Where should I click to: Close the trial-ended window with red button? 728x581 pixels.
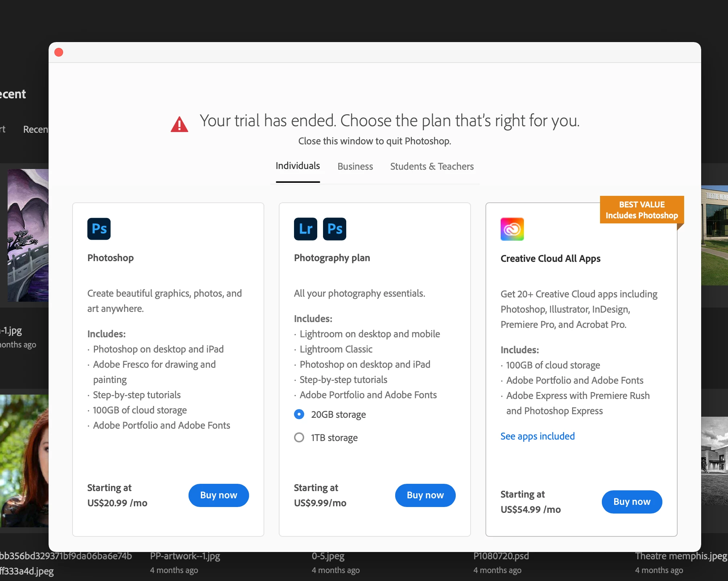click(59, 53)
